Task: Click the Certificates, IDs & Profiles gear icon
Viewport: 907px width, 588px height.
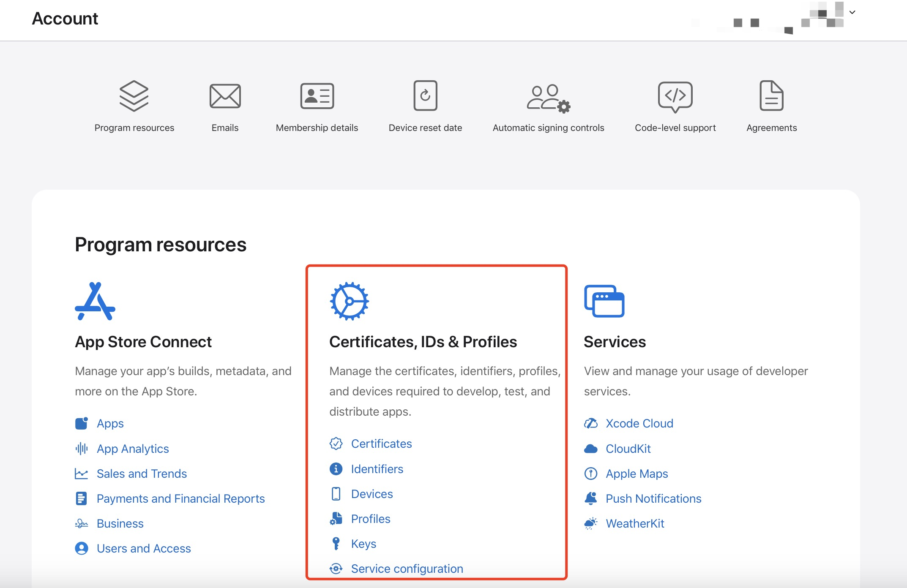Action: pyautogui.click(x=349, y=301)
